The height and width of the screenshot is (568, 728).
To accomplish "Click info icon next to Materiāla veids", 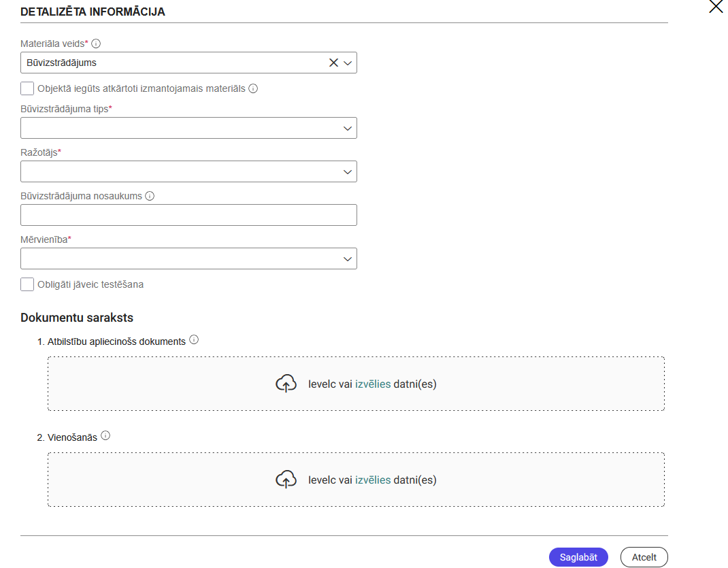I will tap(96, 44).
